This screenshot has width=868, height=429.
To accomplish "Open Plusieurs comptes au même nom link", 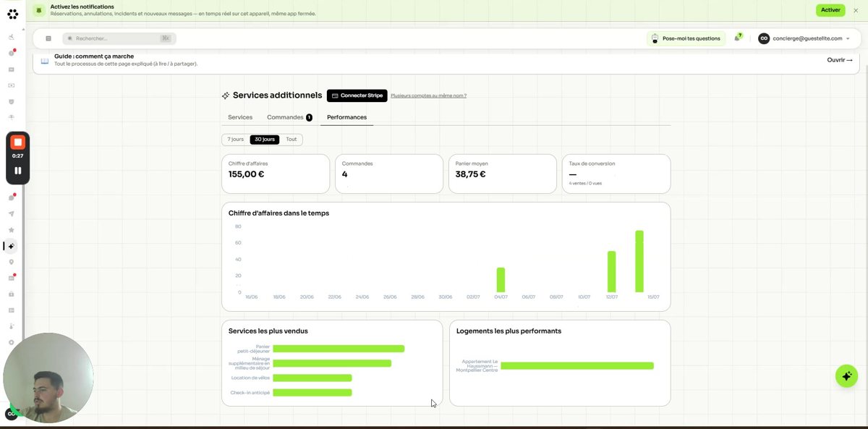I will click(x=428, y=95).
